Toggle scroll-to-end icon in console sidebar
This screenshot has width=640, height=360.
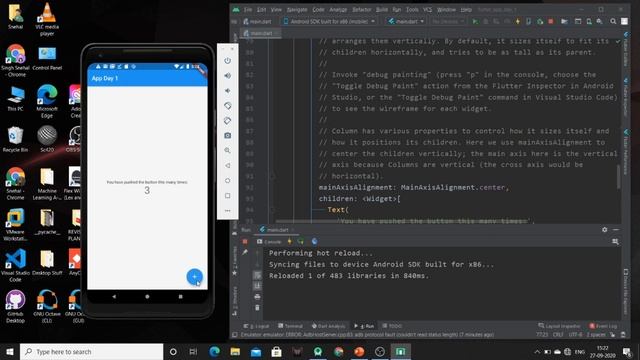click(x=257, y=286)
